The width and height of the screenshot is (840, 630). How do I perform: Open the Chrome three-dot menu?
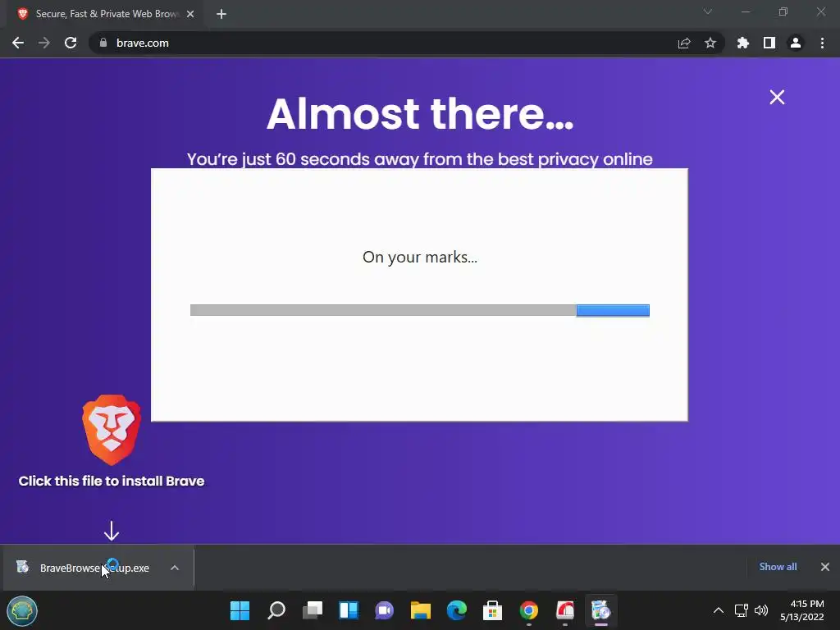pyautogui.click(x=822, y=43)
